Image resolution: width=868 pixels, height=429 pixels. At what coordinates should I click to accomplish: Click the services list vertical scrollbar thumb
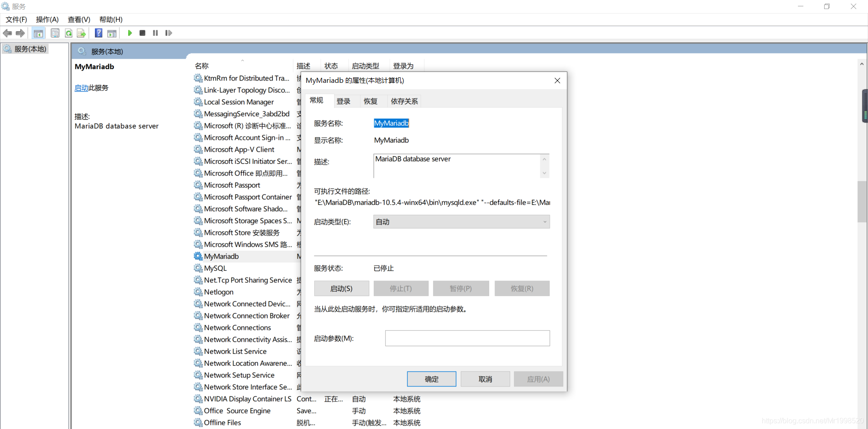coord(862,202)
